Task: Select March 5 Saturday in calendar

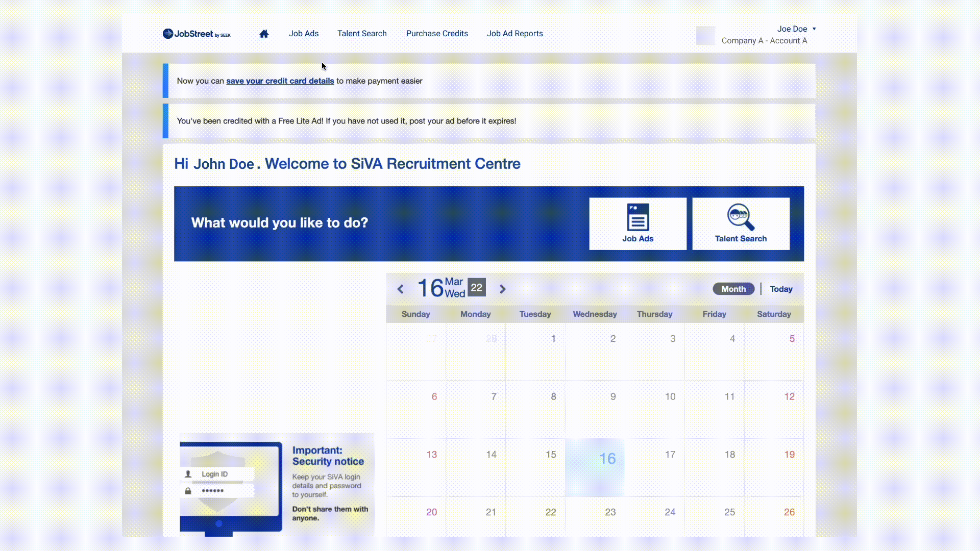Action: click(774, 352)
